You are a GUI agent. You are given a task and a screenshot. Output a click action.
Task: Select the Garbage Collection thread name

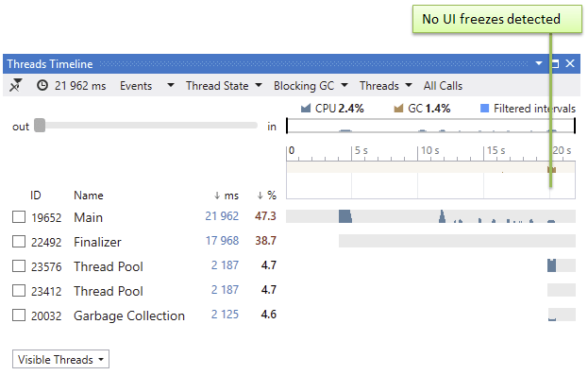click(129, 315)
